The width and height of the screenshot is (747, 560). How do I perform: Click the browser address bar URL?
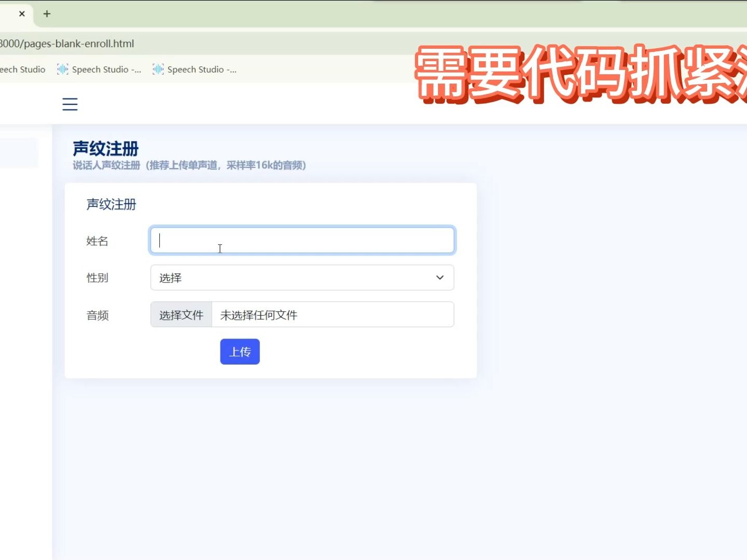click(67, 44)
